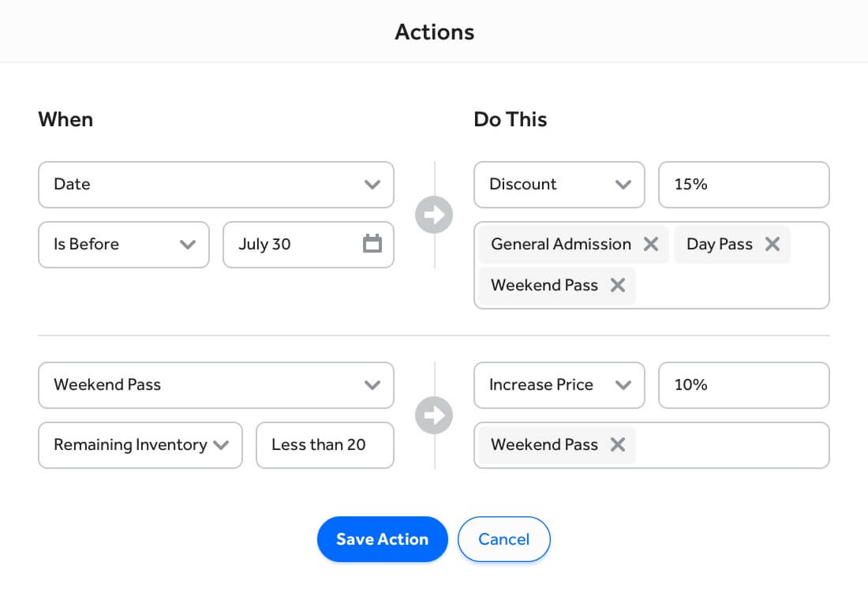Image resolution: width=868 pixels, height=600 pixels.
Task: Remove Weekend Pass from the discount list
Action: pyautogui.click(x=617, y=285)
